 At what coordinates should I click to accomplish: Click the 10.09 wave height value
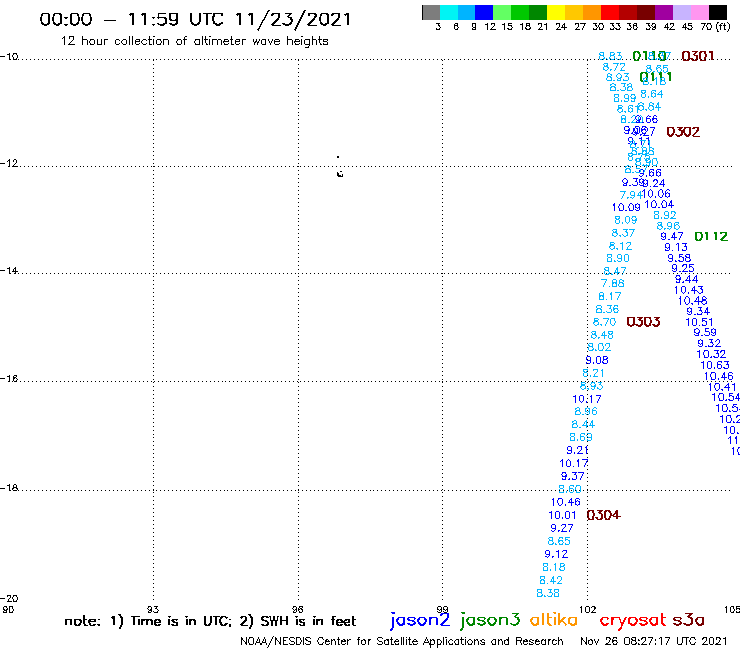626,207
